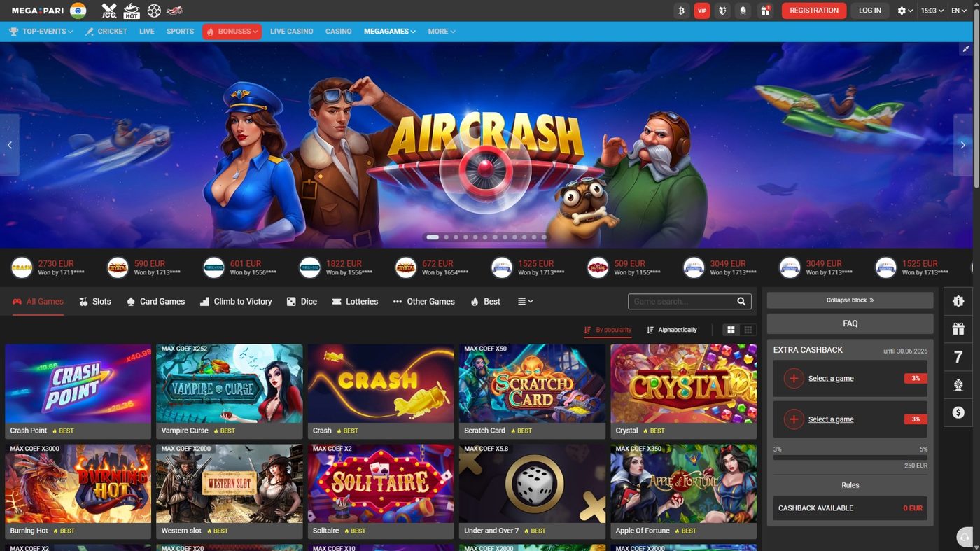Viewport: 980px width, 551px height.
Task: Open the Bonuses dropdown
Action: (x=232, y=32)
